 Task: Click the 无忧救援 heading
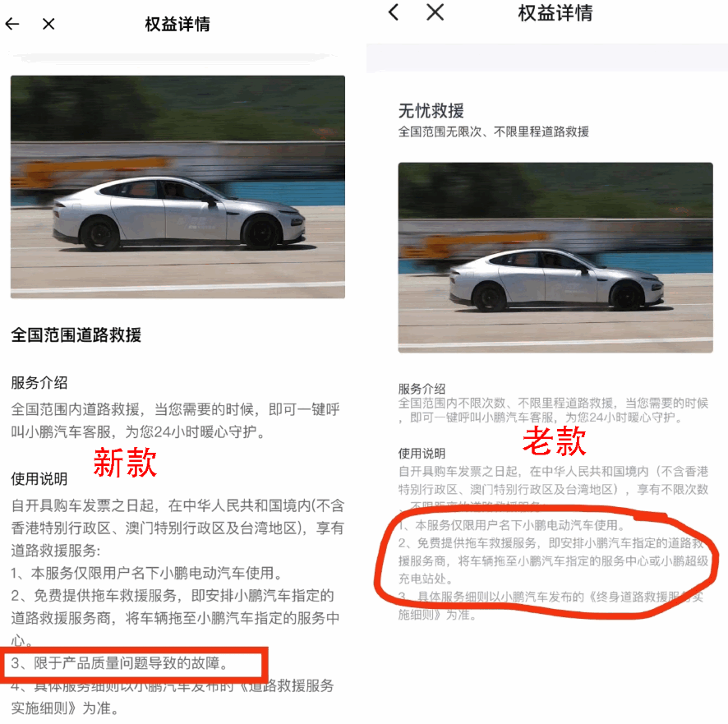pyautogui.click(x=431, y=110)
